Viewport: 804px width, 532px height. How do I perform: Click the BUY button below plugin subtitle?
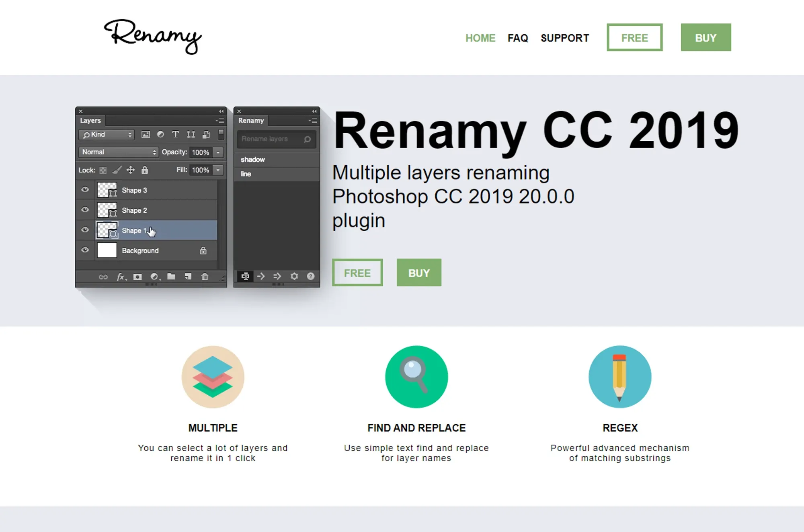pos(419,273)
